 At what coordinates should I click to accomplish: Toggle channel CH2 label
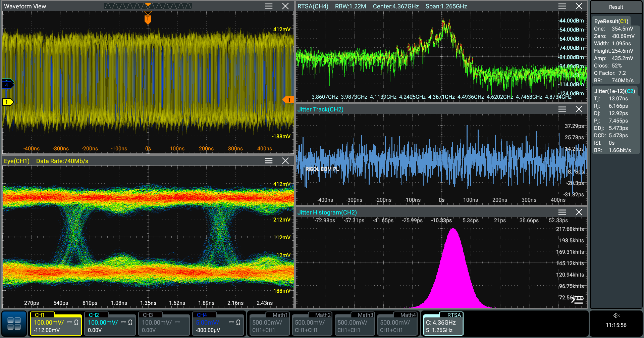94,315
